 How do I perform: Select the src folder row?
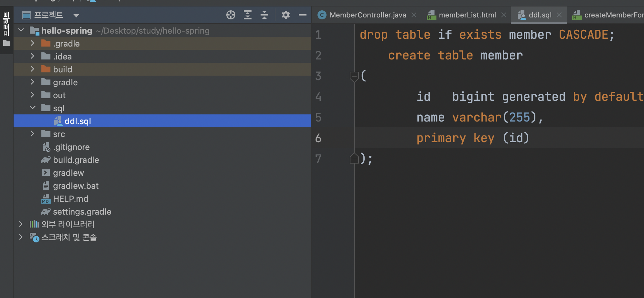point(162,134)
